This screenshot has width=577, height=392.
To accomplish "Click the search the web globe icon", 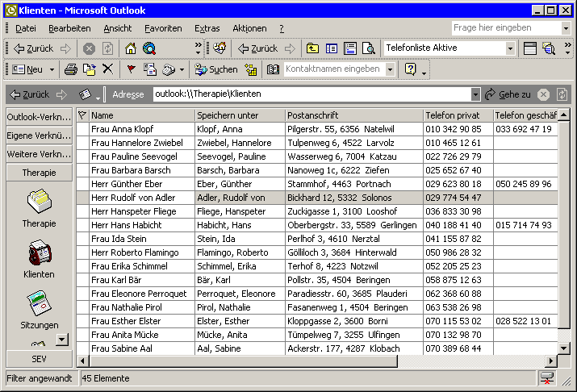I will coord(149,48).
